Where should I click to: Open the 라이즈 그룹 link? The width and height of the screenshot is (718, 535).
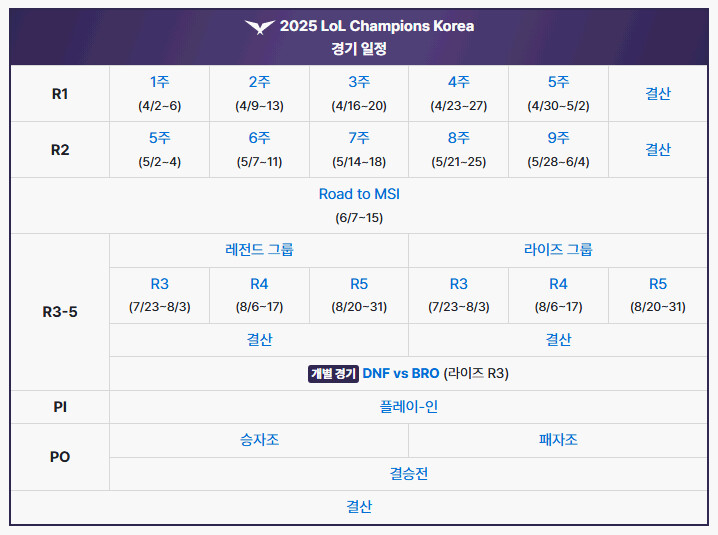[x=558, y=250]
